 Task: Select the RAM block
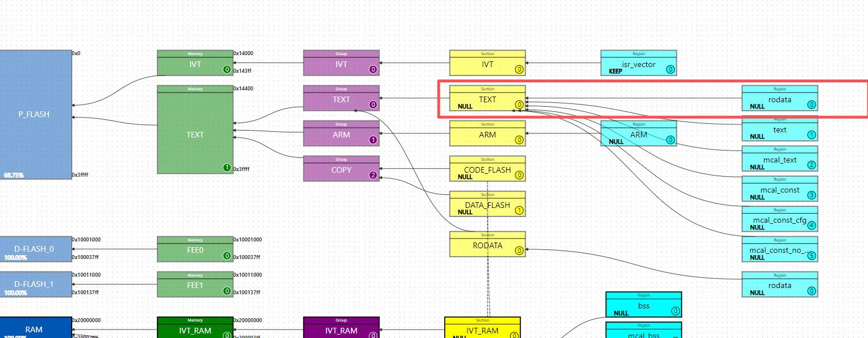[x=36, y=328]
